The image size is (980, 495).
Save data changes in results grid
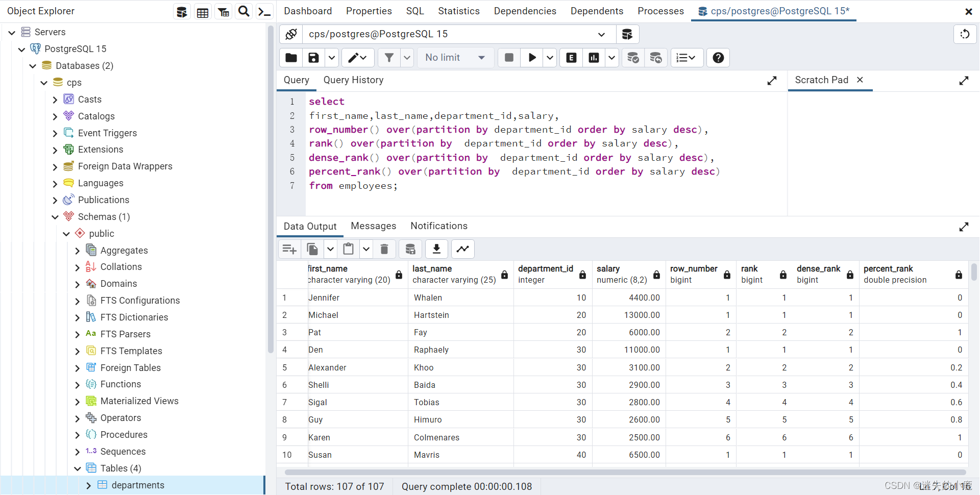pos(410,249)
